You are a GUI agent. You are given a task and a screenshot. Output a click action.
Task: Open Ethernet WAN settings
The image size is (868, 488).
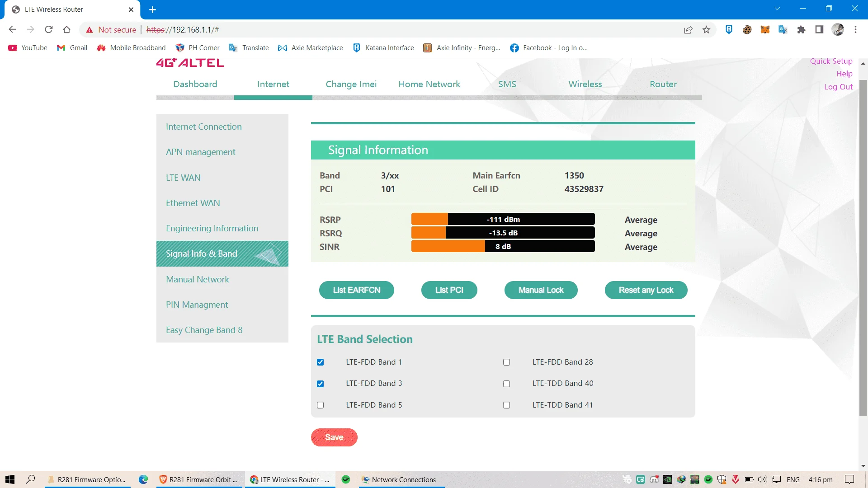coord(222,203)
